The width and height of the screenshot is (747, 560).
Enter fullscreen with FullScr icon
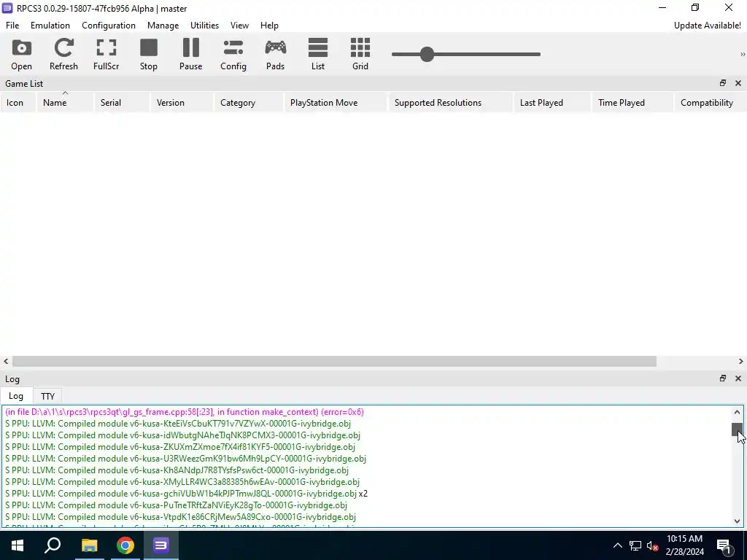point(106,54)
